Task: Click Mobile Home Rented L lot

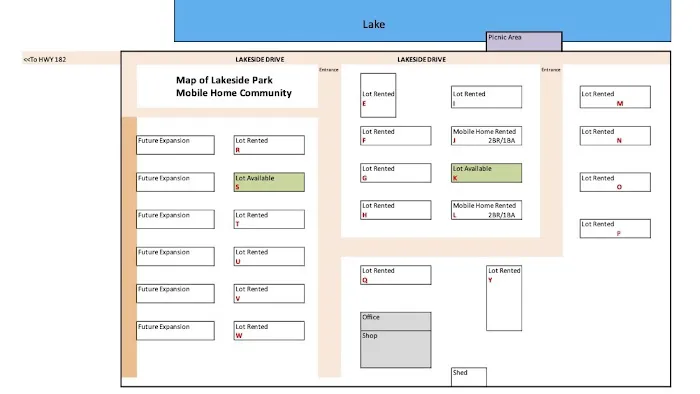Action: 486,210
